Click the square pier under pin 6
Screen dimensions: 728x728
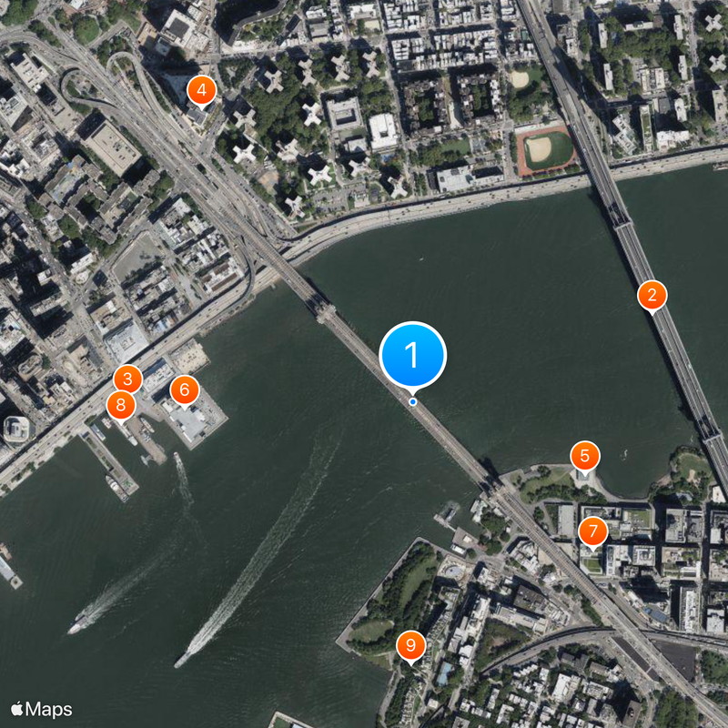pos(195,420)
